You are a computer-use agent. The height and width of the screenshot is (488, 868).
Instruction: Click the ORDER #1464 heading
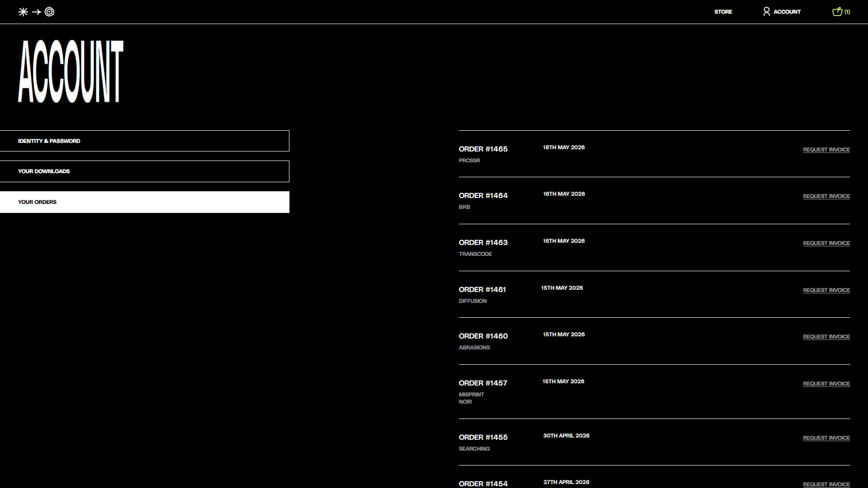483,196
